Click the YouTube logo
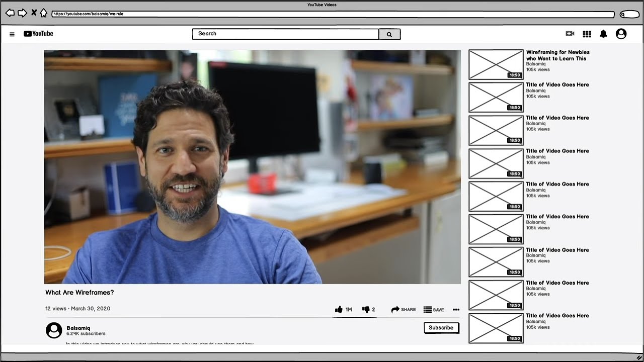 pyautogui.click(x=38, y=34)
